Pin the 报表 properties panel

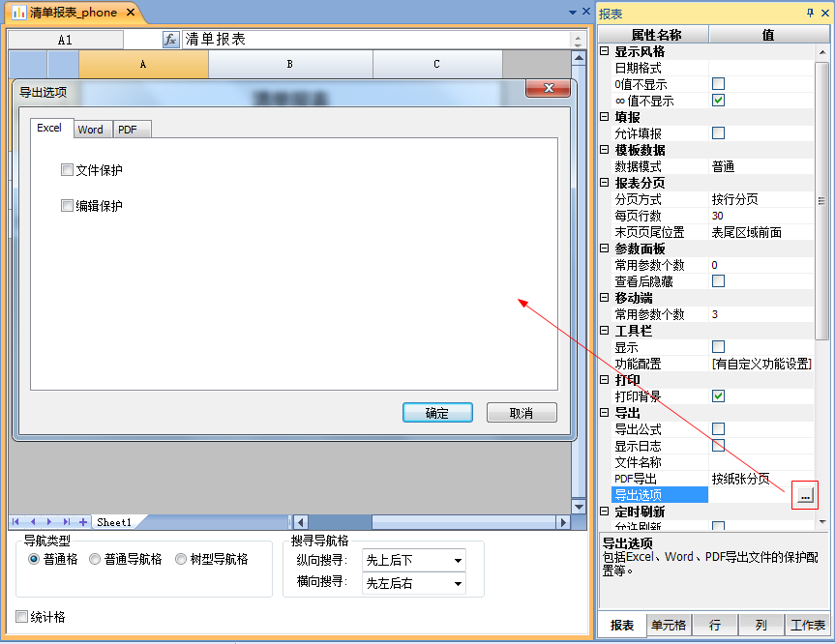pyautogui.click(x=810, y=13)
